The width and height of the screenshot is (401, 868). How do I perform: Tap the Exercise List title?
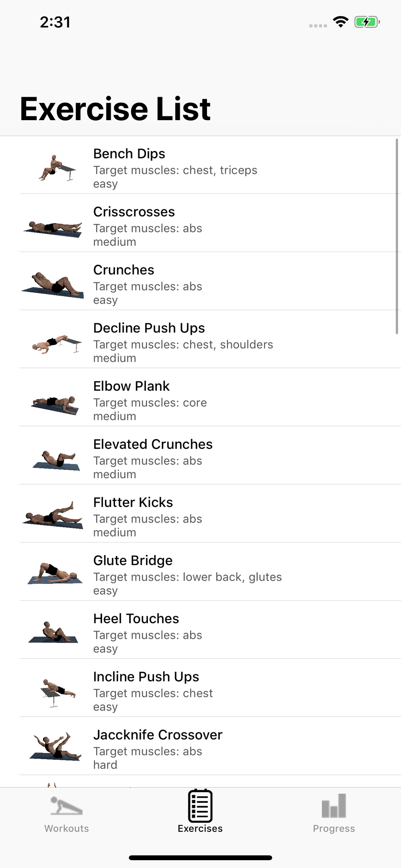point(115,108)
